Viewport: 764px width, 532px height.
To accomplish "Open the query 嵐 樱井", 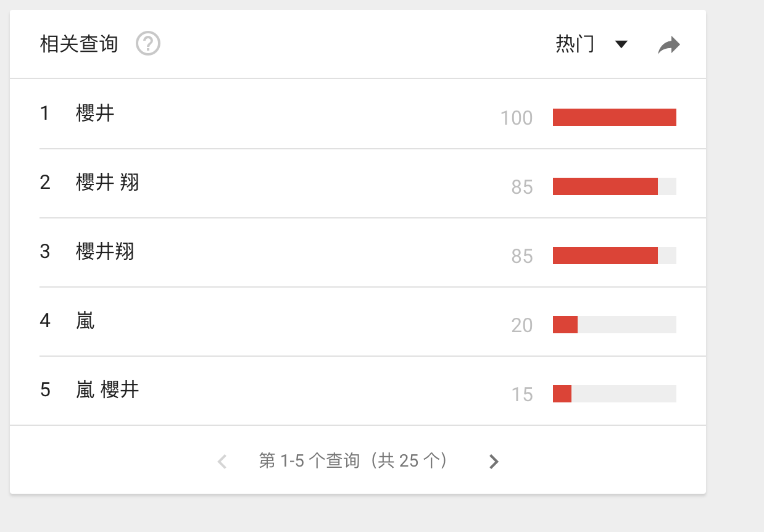I will click(107, 390).
